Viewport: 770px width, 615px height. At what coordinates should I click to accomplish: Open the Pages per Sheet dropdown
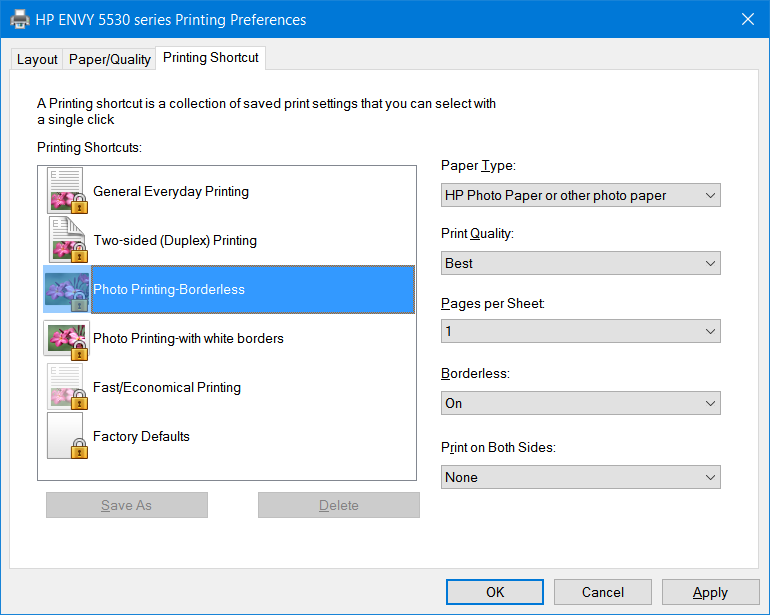click(x=580, y=331)
